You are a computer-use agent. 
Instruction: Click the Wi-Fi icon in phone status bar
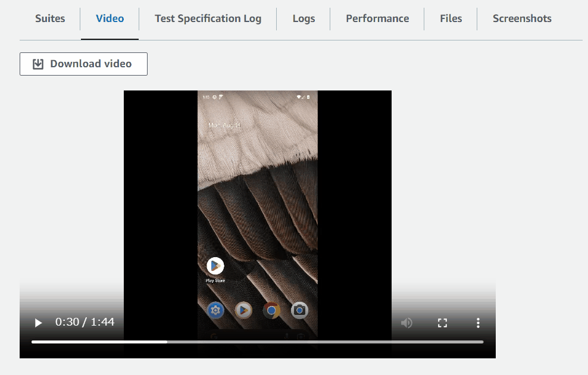[299, 96]
